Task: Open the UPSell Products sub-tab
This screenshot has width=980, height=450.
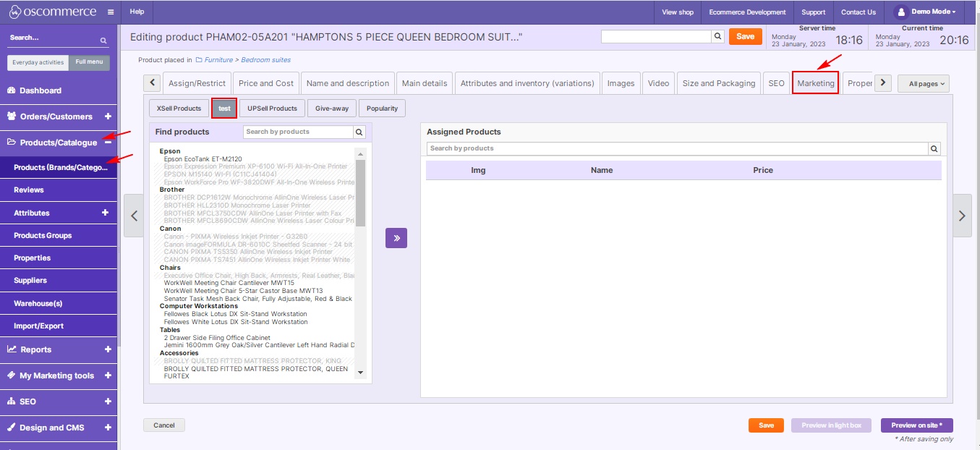Action: coord(272,109)
